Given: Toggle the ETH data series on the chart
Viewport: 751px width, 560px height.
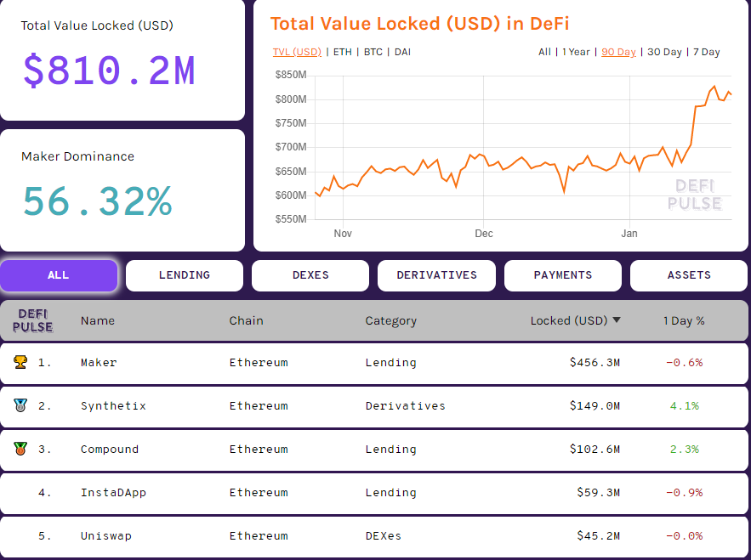Looking at the screenshot, I should coord(342,52).
